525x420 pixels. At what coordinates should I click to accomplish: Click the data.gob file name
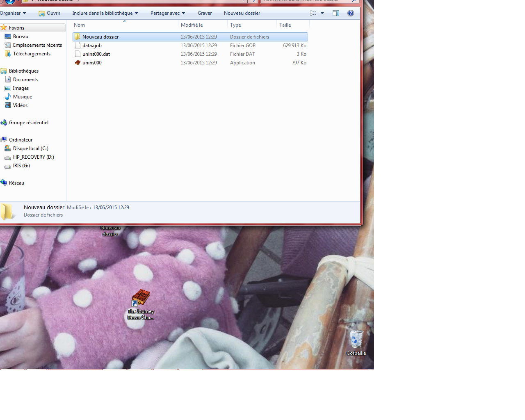tap(92, 46)
